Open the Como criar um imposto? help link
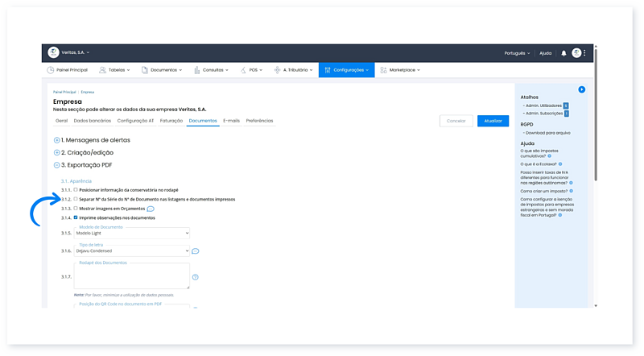 (544, 191)
